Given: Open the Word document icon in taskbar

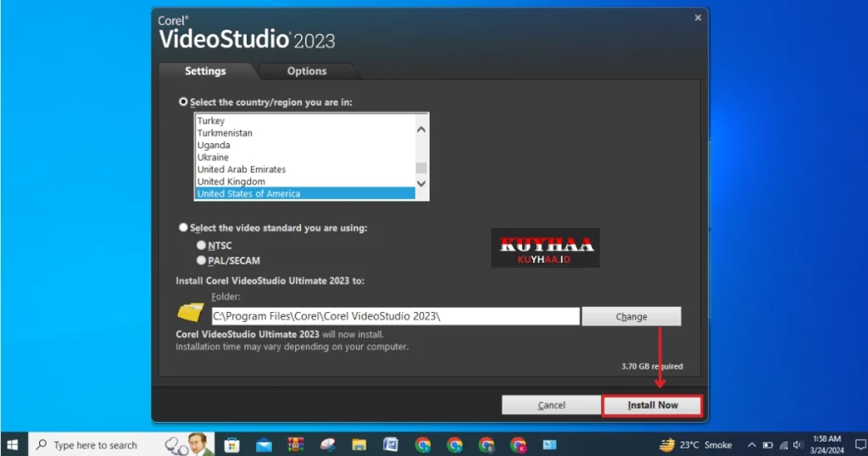Looking at the screenshot, I should pos(391,445).
